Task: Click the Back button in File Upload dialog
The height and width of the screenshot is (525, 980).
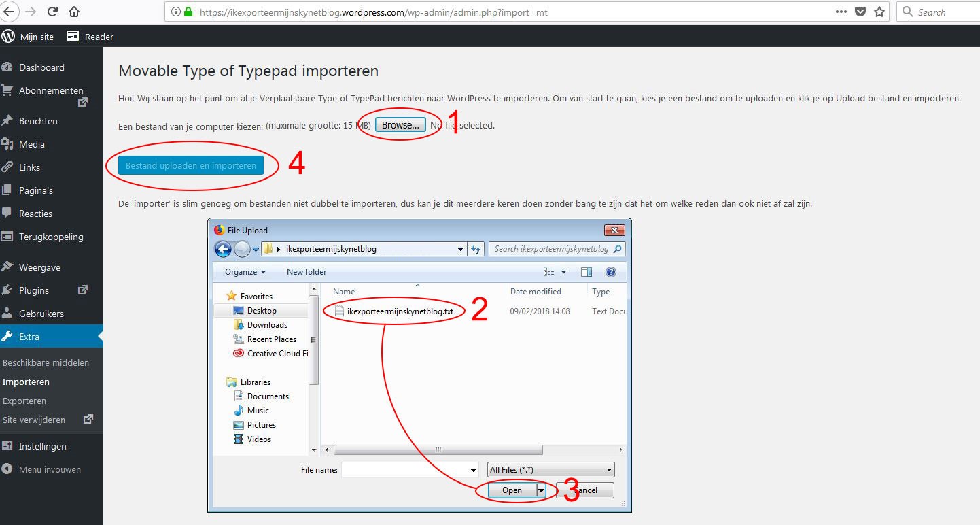Action: tap(223, 250)
